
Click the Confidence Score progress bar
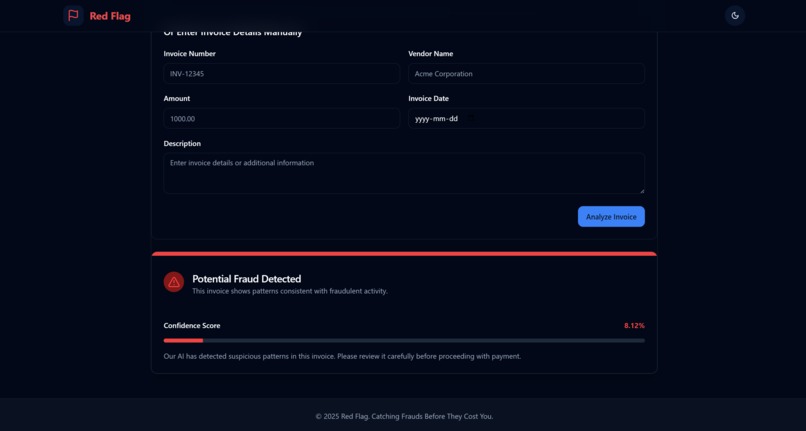tap(404, 340)
